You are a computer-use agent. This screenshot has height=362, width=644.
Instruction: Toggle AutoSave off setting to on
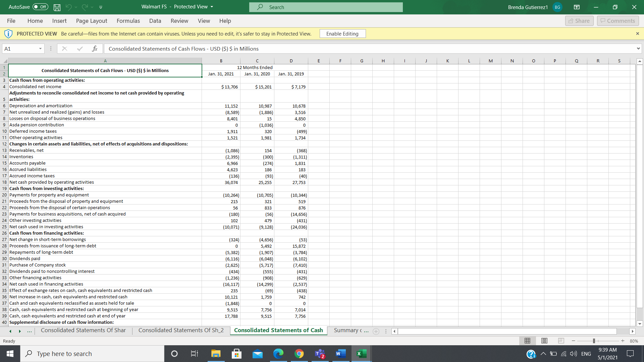point(40,7)
